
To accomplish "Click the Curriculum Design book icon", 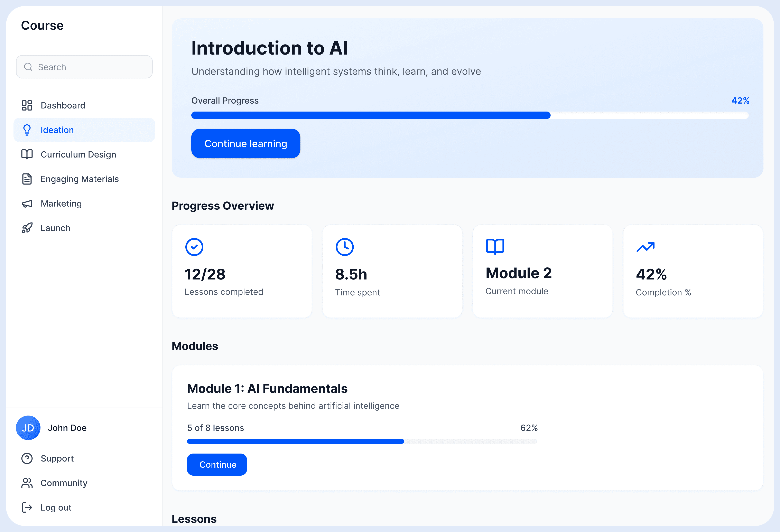I will [x=27, y=154].
